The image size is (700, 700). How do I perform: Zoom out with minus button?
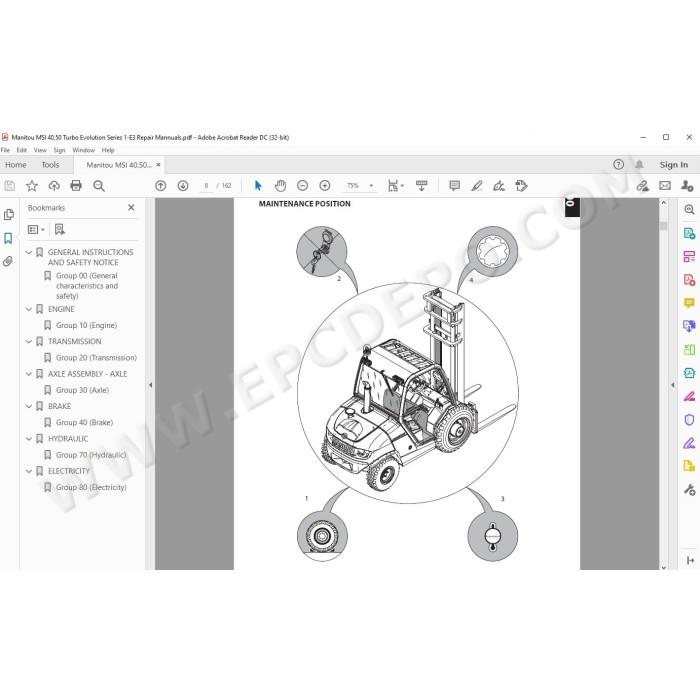click(302, 186)
